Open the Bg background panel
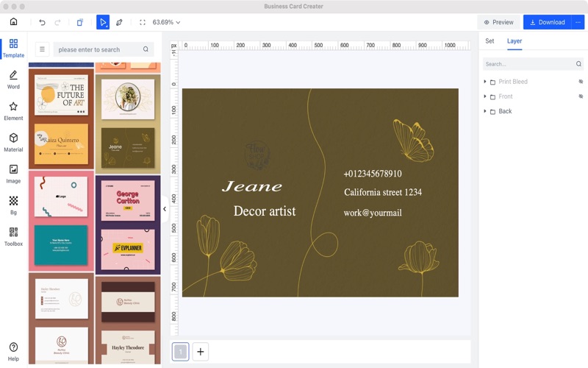Screen dimensions: 588x368 (x=13, y=205)
